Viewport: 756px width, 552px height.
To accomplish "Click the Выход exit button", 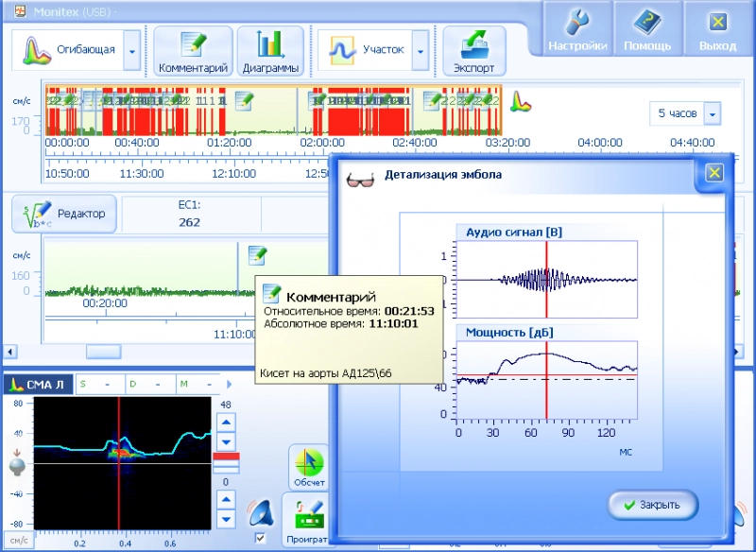I will (717, 28).
